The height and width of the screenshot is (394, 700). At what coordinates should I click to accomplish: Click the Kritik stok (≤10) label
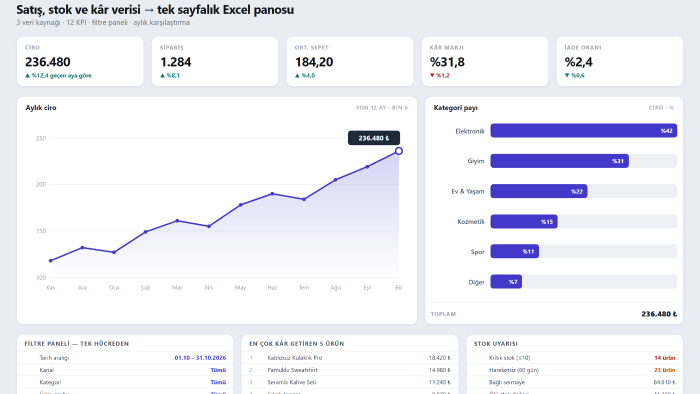tap(509, 358)
